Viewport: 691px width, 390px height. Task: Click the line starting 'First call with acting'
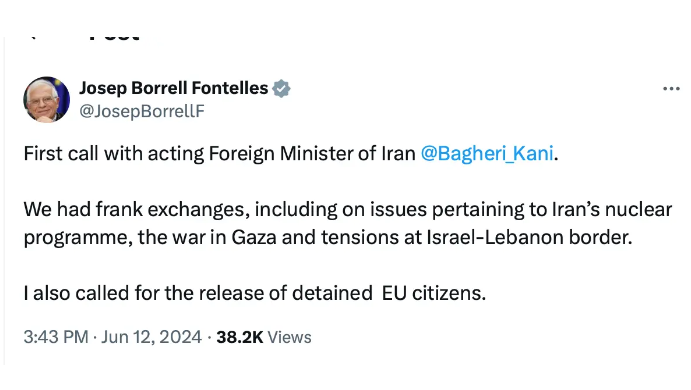tap(291, 154)
